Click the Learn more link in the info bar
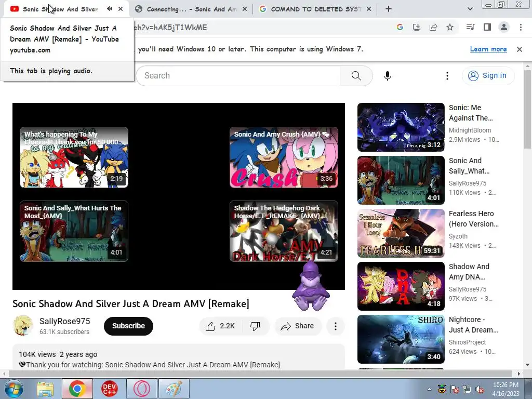 (488, 49)
